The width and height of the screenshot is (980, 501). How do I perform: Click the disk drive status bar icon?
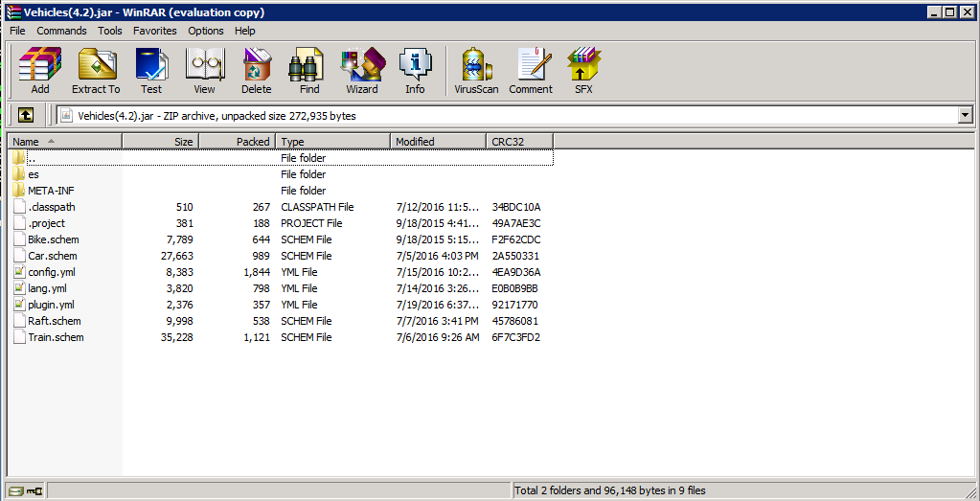[16, 491]
